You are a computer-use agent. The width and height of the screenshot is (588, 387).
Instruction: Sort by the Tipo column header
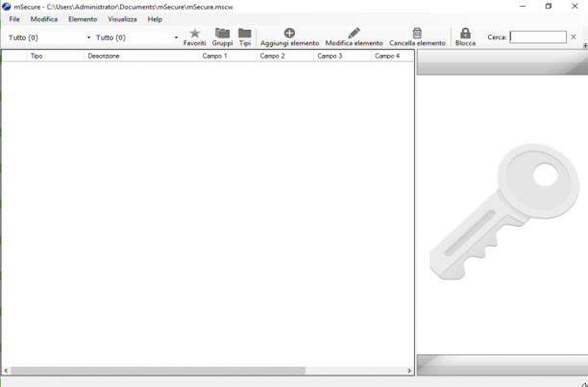point(55,56)
